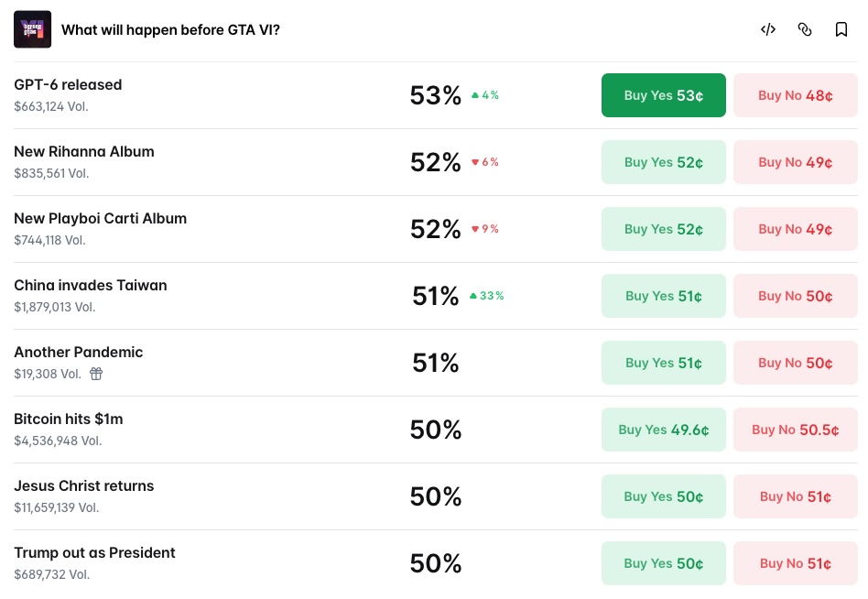Screen dimensions: 868x599
Task: Buy No 51¢ for Trump out as President
Action: point(796,563)
